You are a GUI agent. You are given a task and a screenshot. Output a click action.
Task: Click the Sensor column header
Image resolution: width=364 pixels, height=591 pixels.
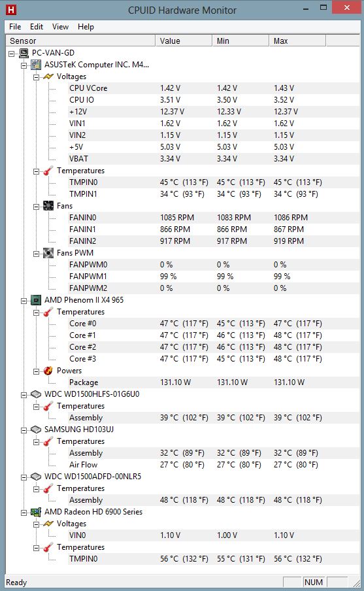80,41
